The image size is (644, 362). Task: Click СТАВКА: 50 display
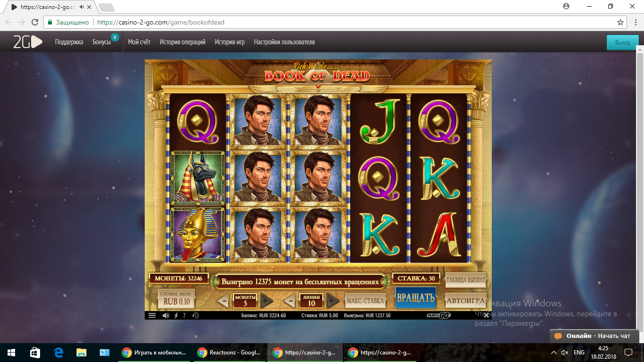tap(416, 278)
